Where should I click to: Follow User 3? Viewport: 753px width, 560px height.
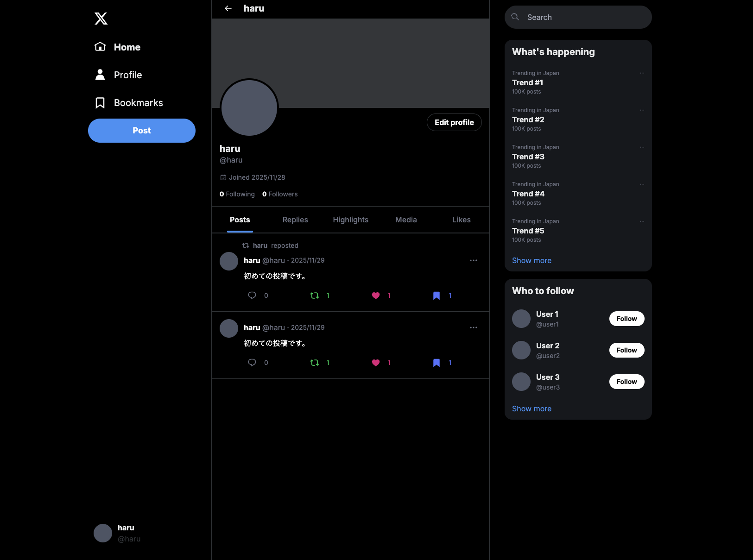[626, 382]
